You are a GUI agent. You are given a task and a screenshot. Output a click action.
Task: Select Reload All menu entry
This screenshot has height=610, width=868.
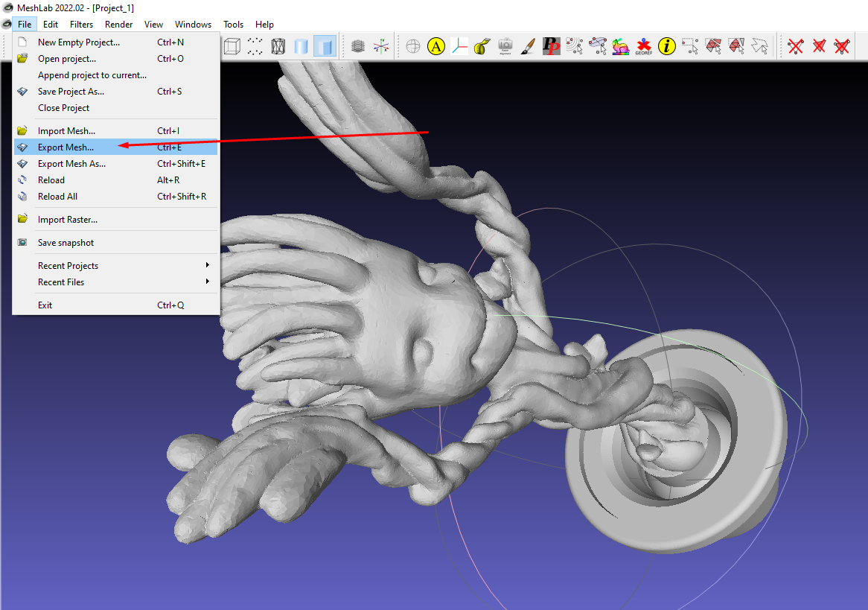115,196
